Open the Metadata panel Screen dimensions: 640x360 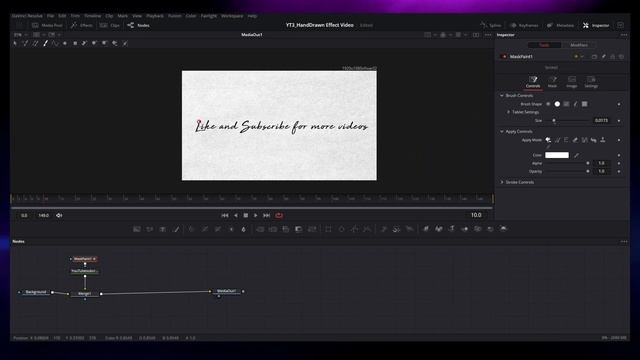click(560, 25)
